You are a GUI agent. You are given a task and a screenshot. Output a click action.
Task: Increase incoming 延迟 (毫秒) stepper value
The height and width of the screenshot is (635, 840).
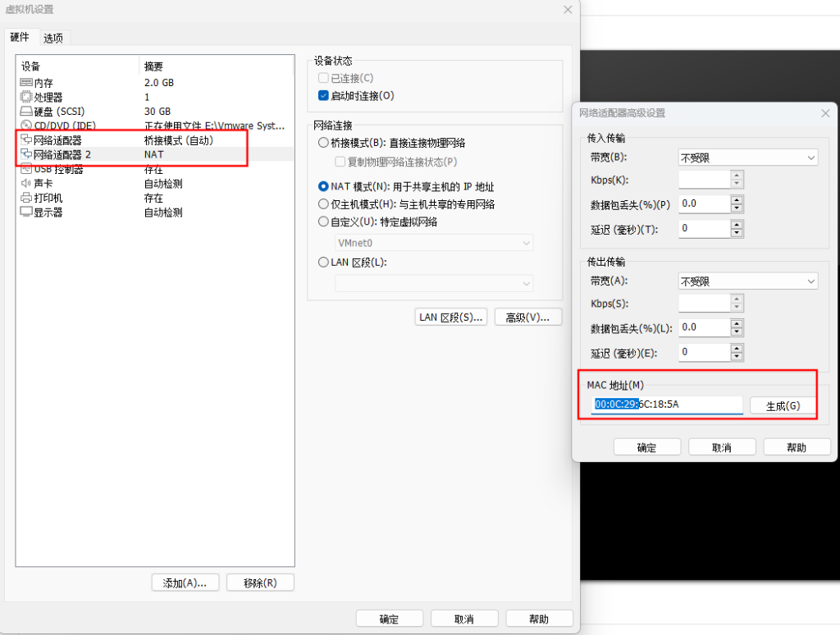tap(737, 223)
